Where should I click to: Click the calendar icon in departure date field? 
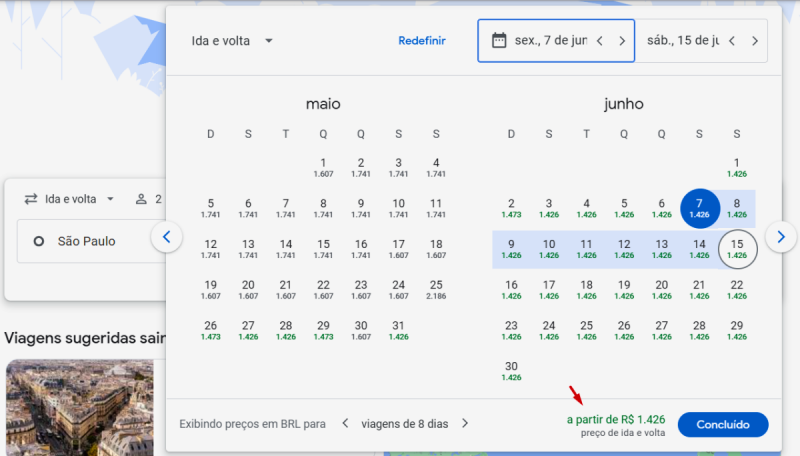tap(498, 40)
